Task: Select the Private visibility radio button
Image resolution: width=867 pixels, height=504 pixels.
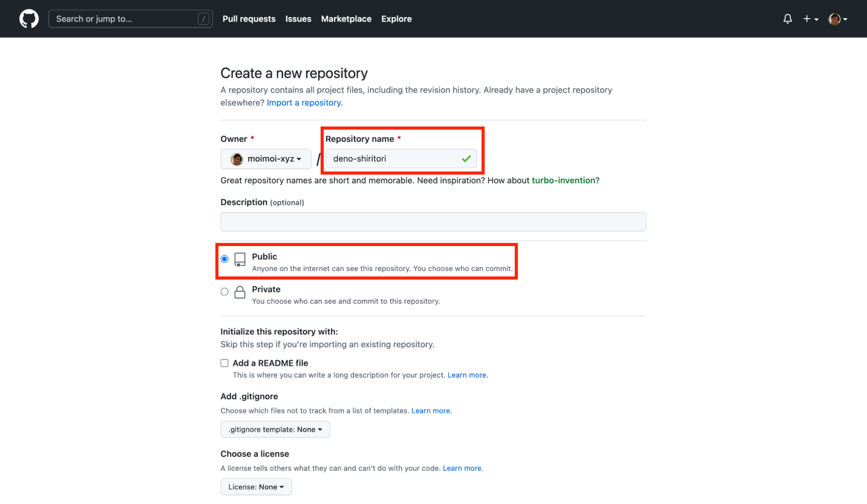Action: (224, 291)
